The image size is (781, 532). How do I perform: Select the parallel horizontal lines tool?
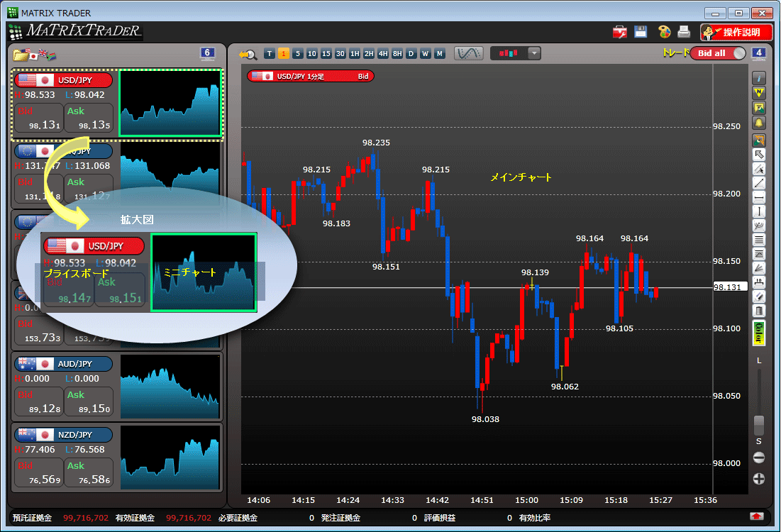758,240
